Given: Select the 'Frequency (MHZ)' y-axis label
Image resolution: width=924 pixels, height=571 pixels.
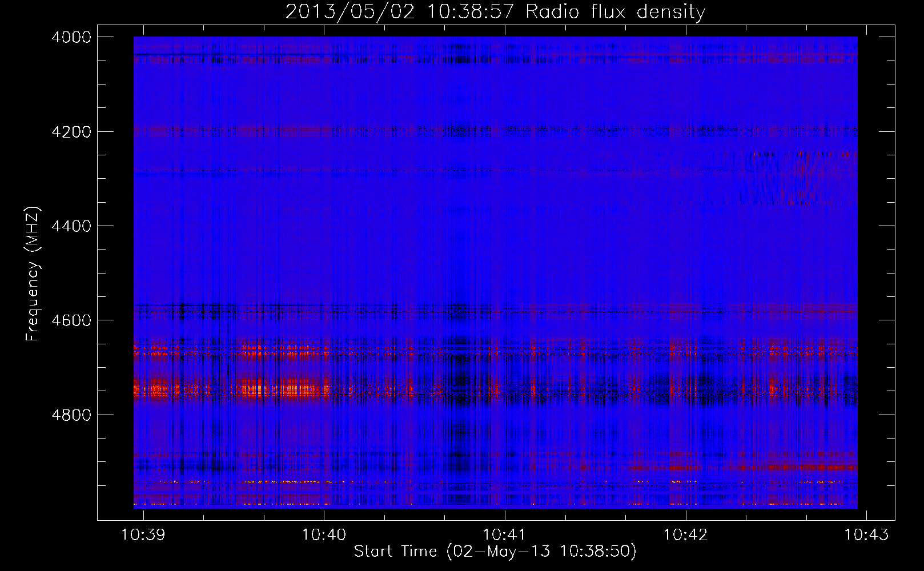Looking at the screenshot, I should click(x=33, y=274).
